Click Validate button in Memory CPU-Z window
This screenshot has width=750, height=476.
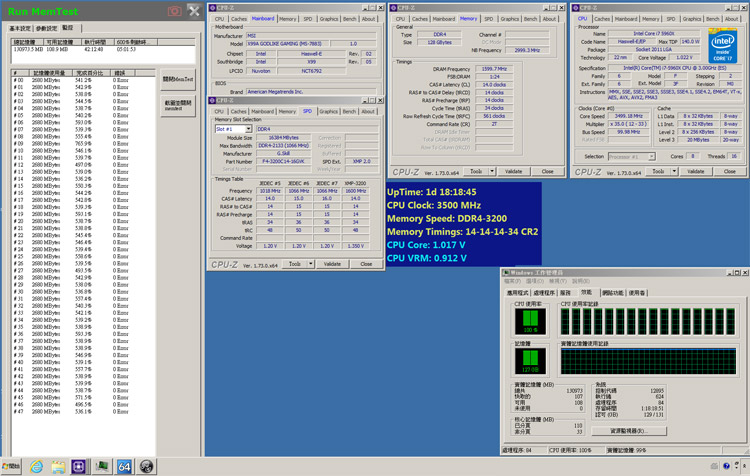click(513, 171)
